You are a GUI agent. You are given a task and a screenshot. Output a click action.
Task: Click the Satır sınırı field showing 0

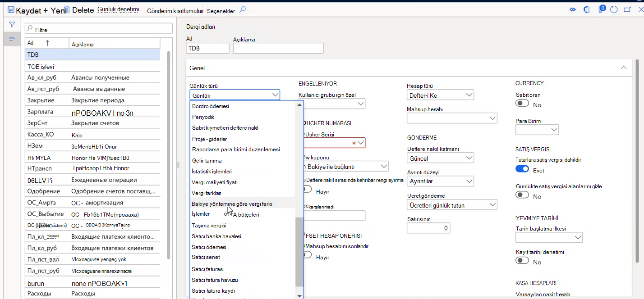coord(428,228)
